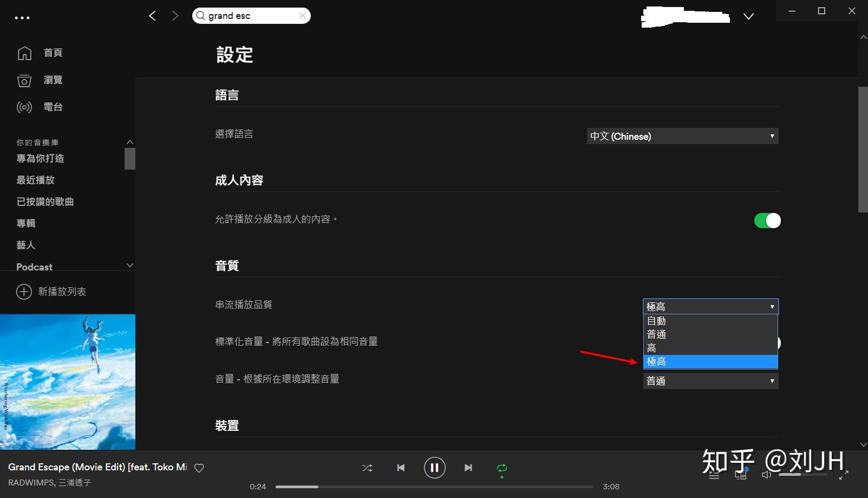Disable repeat mode
868x498 pixels.
501,467
